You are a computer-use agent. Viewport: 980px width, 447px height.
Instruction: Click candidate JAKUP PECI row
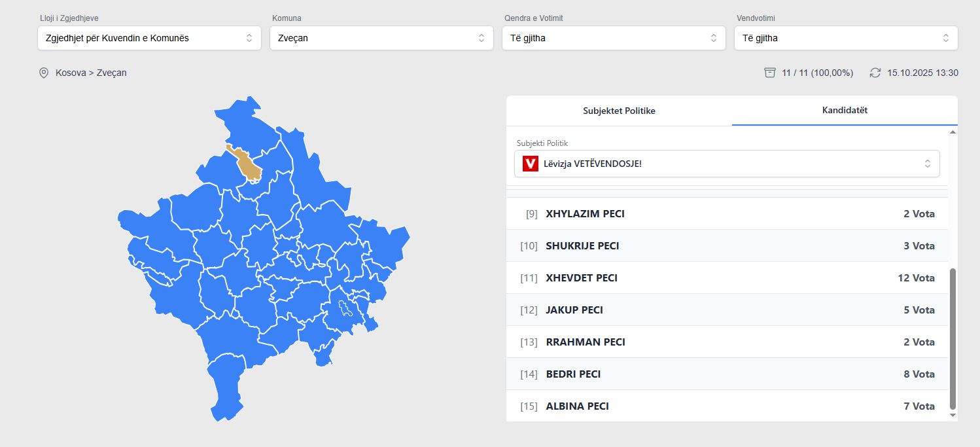pyautogui.click(x=727, y=310)
